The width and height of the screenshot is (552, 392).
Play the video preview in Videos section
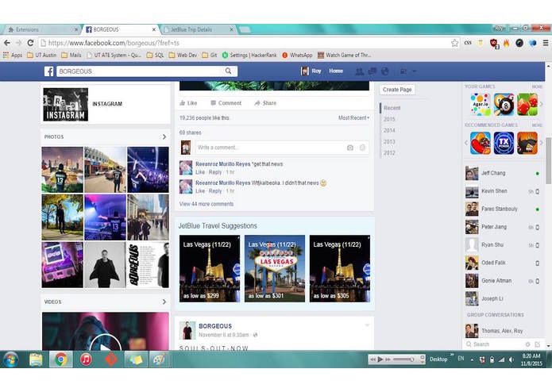[106, 346]
